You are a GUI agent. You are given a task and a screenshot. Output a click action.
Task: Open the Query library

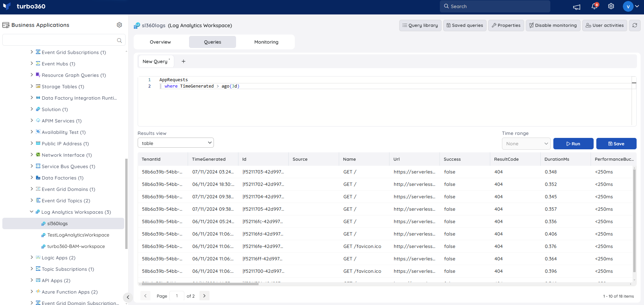pos(420,26)
